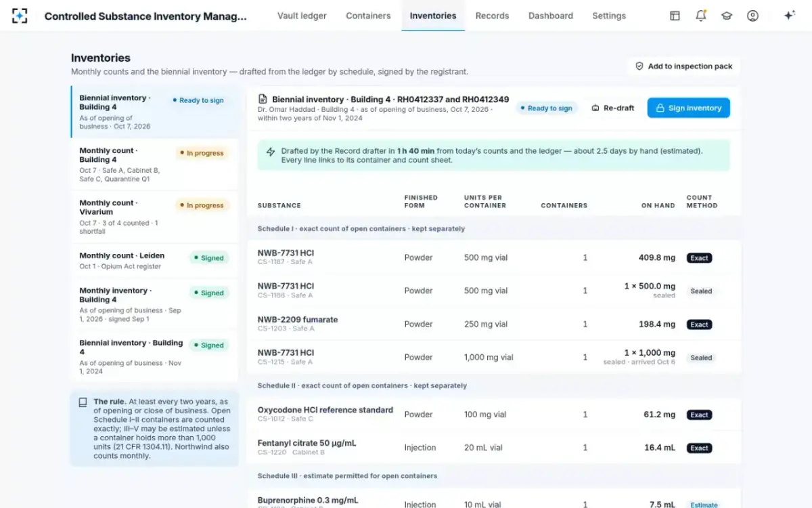Open the Containers tab
Viewport: 812px width, 508px height.
368,16
